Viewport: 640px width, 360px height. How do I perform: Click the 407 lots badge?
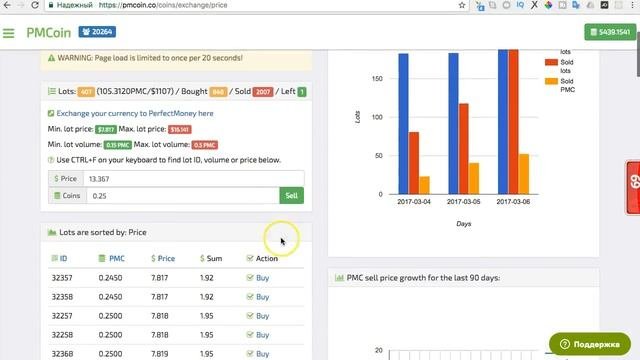[x=86, y=92]
